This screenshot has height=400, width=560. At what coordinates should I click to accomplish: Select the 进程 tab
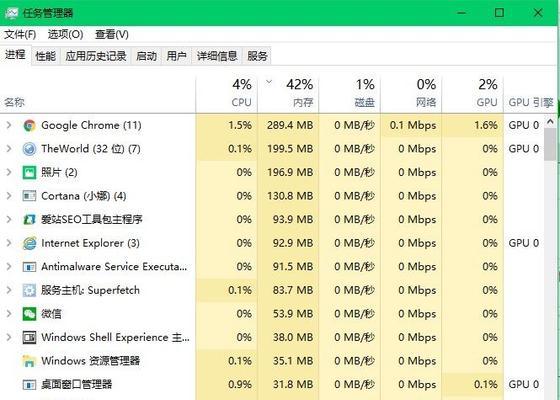15,55
